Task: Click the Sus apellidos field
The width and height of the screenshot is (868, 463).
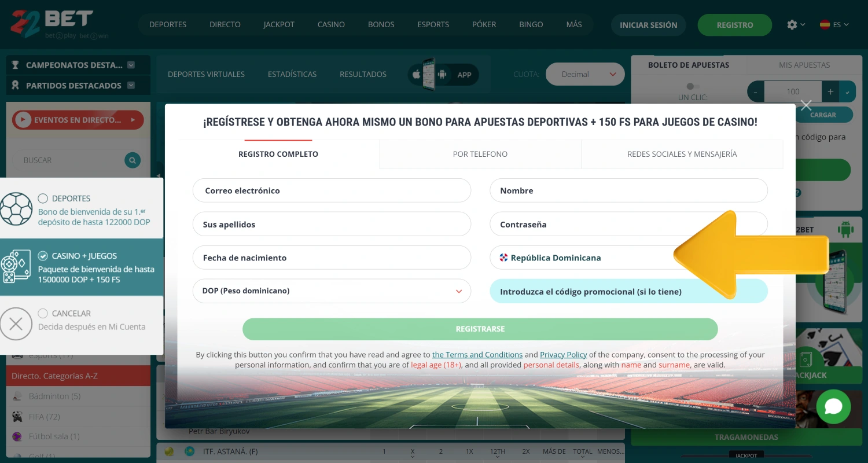Action: tap(332, 224)
